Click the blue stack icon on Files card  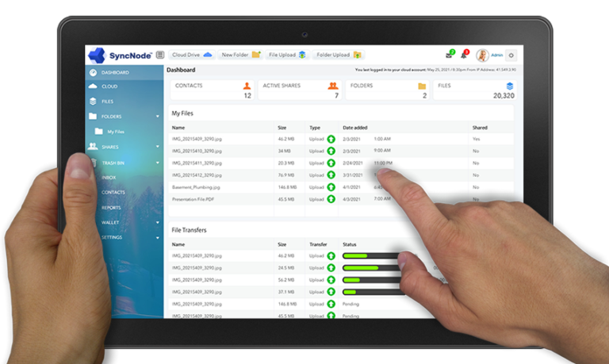[510, 86]
